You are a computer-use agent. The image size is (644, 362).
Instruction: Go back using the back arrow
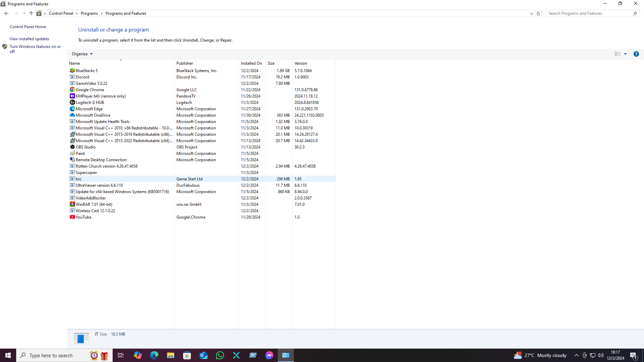[x=6, y=13]
